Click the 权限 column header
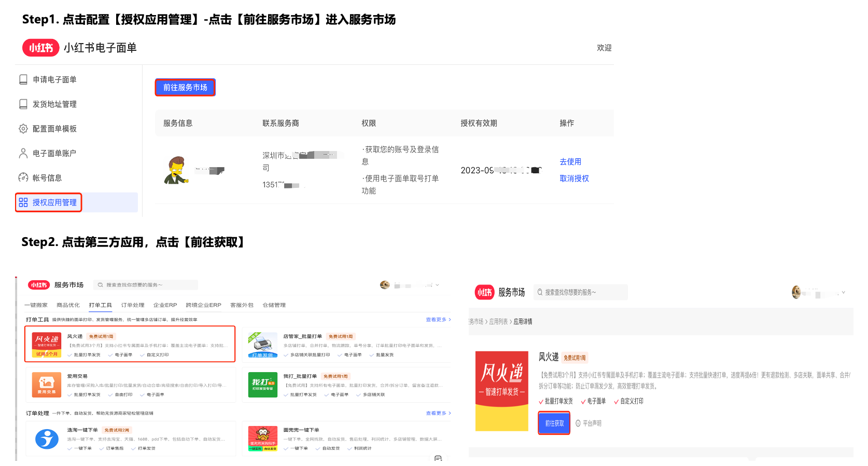The image size is (868, 466). (369, 123)
